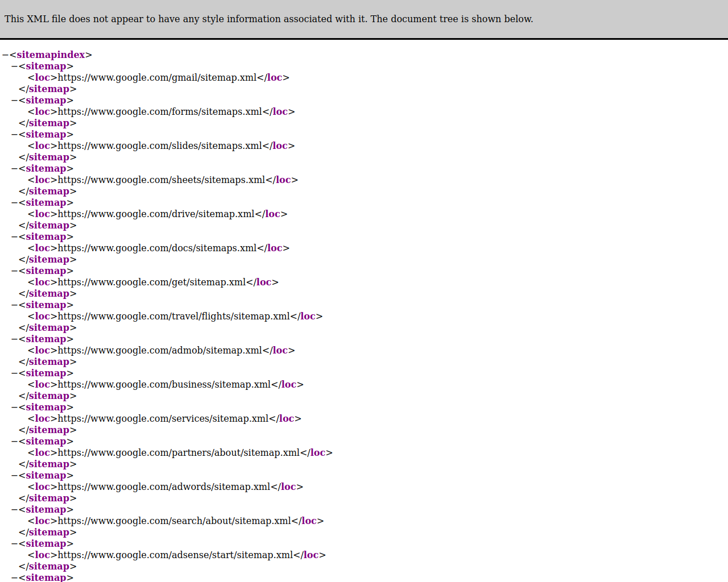728x582 pixels.
Task: Click the slides/sitemaps.xml URL text
Action: [x=160, y=146]
